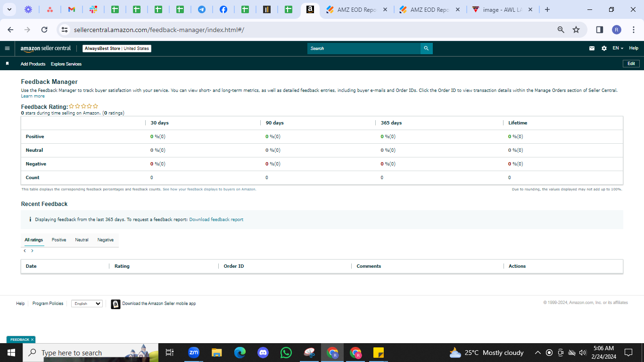View site information icon in address bar
This screenshot has height=362, width=644.
coord(65,30)
